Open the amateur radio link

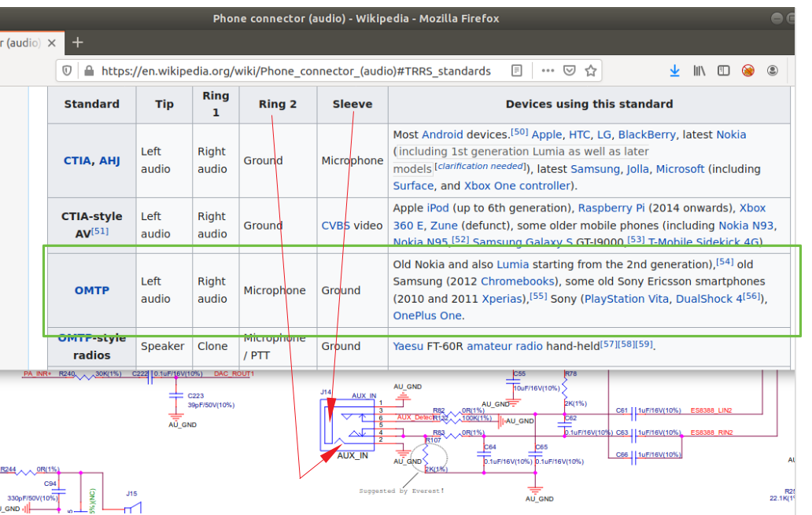coord(504,346)
